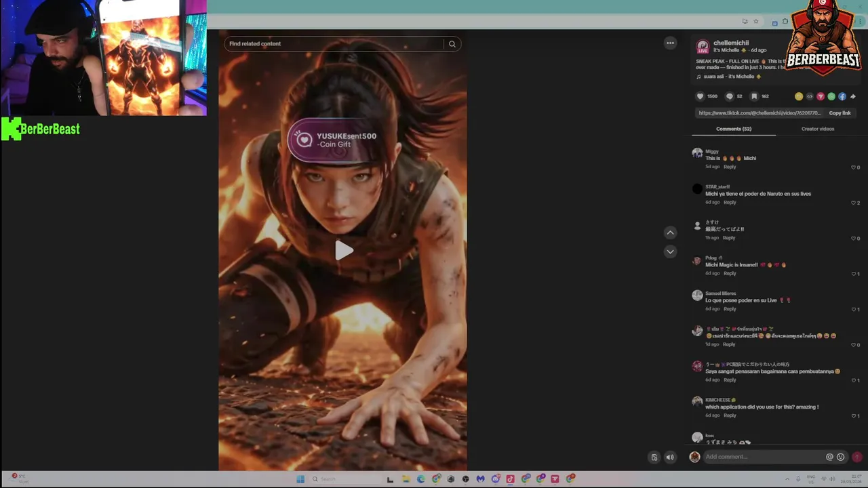Screen dimensions: 868x488
Task: Open the Malwarebytes icon in taskbar
Action: pyautogui.click(x=480, y=479)
